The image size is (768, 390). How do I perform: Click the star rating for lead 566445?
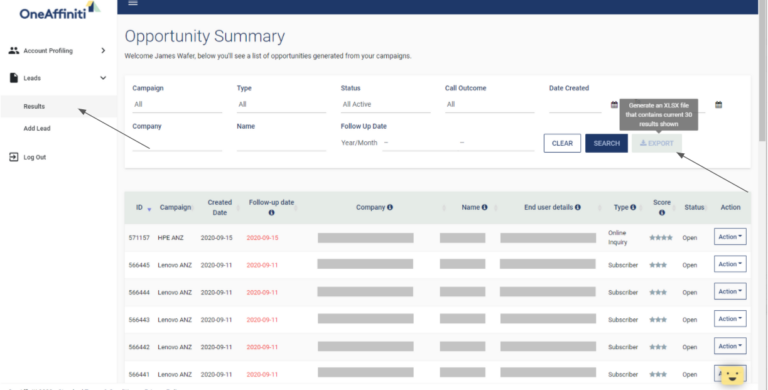point(658,265)
